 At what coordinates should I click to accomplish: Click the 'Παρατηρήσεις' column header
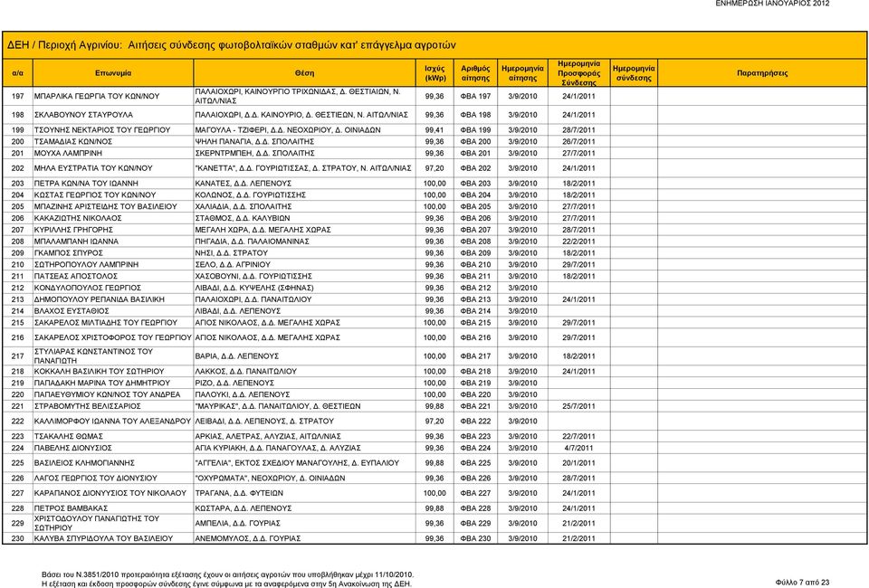(x=762, y=73)
